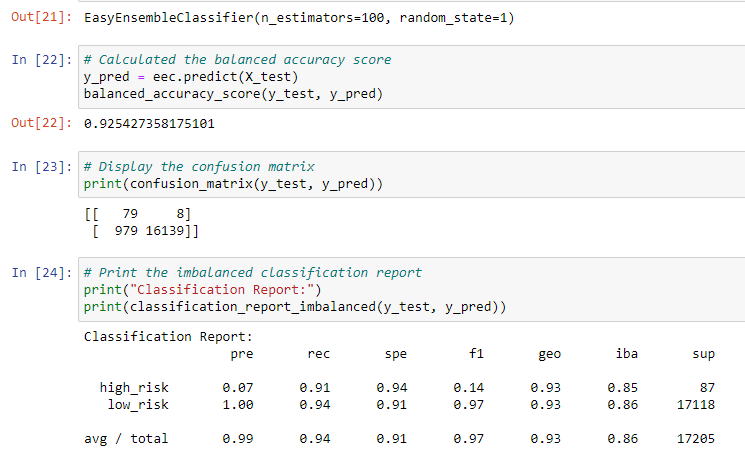Click confusion matrix value 8
745x459 pixels.
(180, 214)
